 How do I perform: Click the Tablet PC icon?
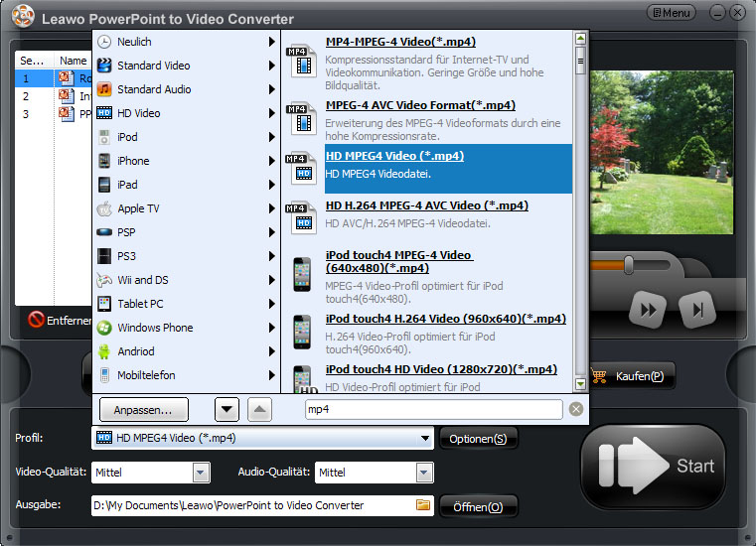click(x=104, y=304)
